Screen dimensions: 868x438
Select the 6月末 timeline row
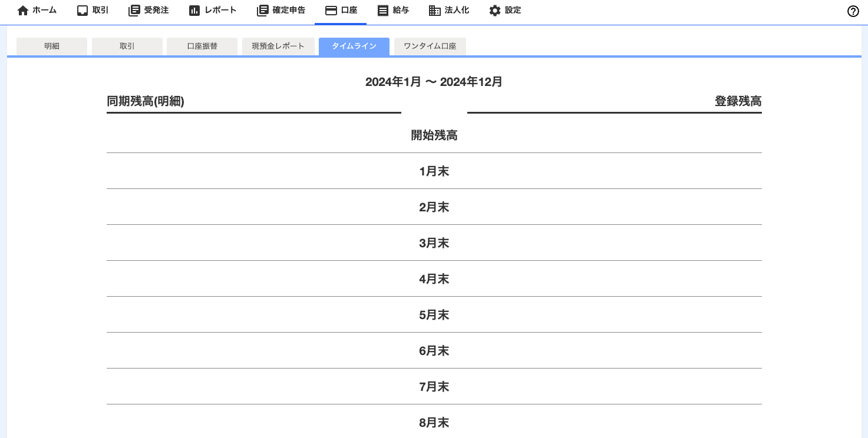[x=434, y=351]
